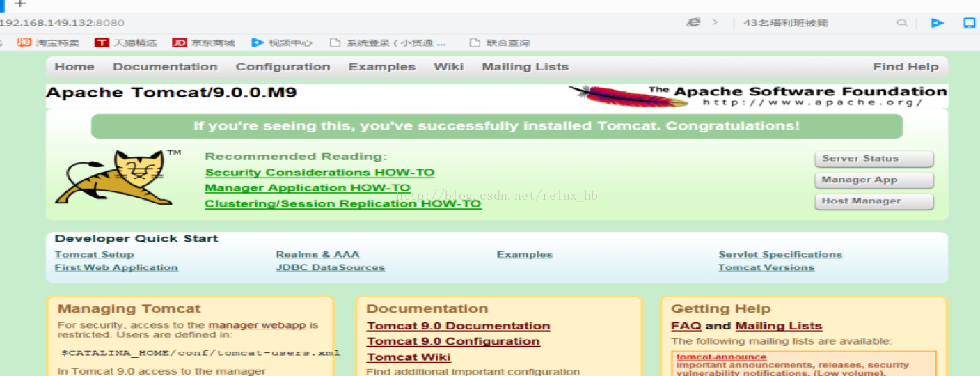This screenshot has height=376, width=980.
Task: Open the Examples quick start link
Action: click(x=525, y=255)
